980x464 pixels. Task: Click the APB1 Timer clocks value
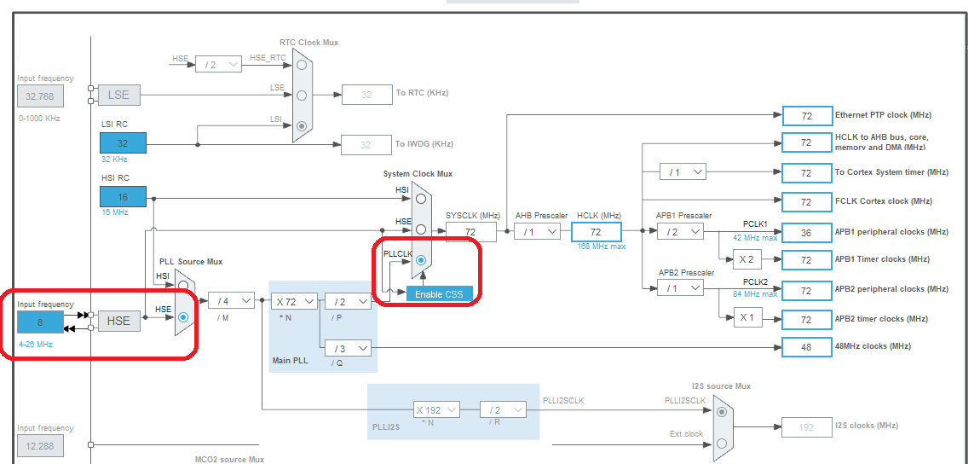pyautogui.click(x=807, y=260)
